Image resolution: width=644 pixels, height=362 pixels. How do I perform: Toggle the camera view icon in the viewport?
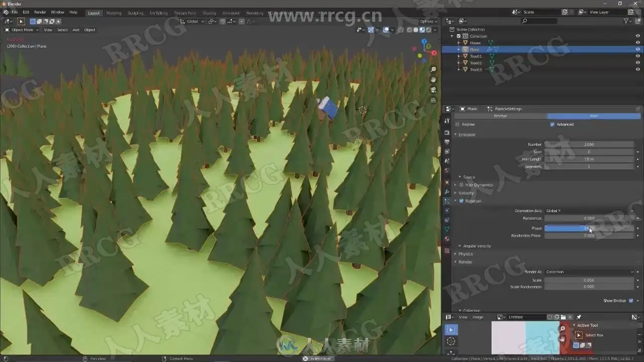(433, 90)
